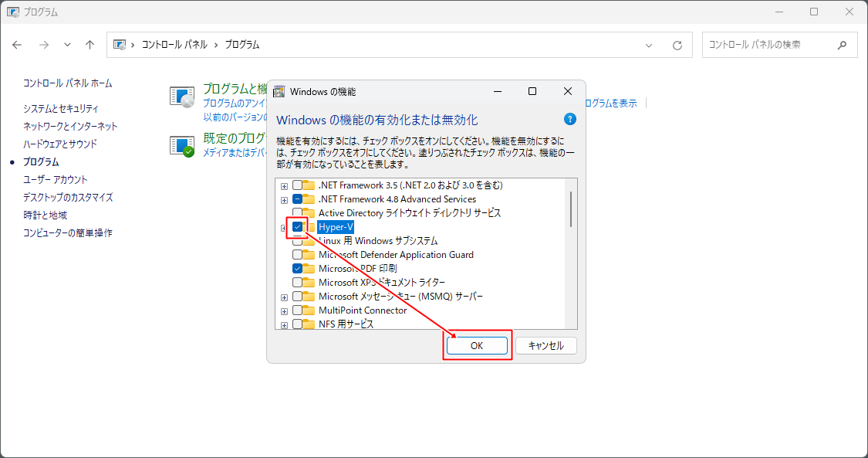Expand the Hyper-V tree node
The width and height of the screenshot is (868, 458).
click(x=284, y=227)
